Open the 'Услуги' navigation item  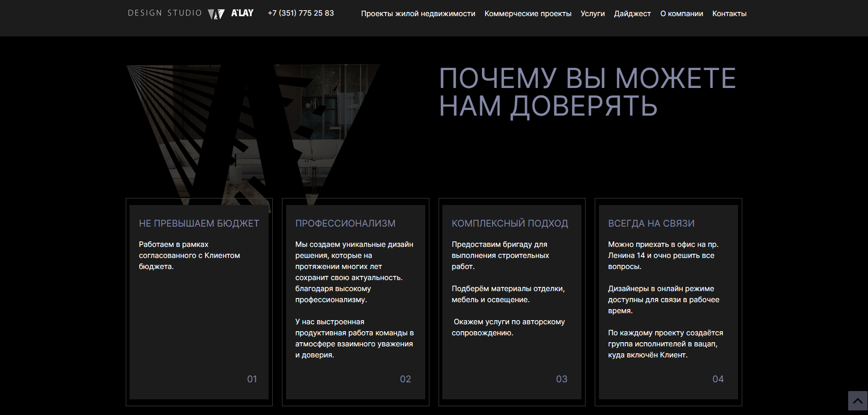pos(592,13)
